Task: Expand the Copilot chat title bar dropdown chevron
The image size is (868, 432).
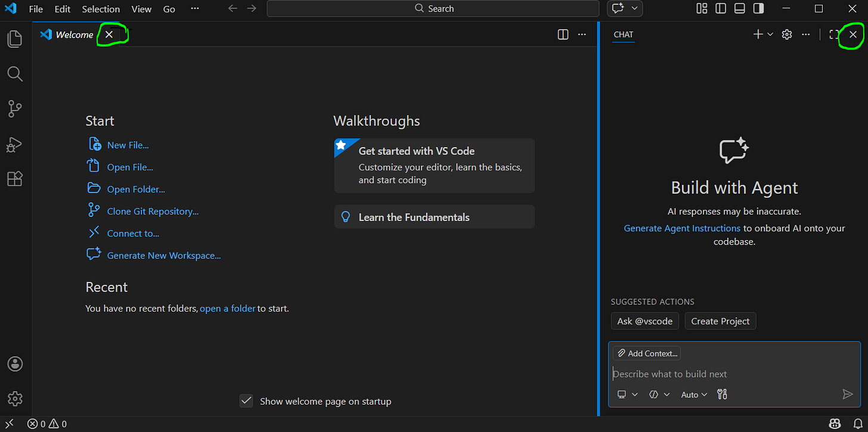Action: coord(634,8)
